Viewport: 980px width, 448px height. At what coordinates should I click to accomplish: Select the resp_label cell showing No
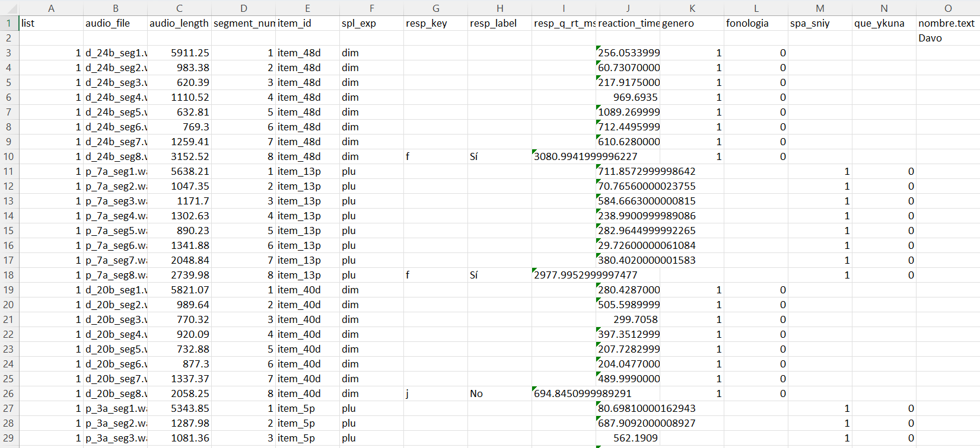(499, 393)
